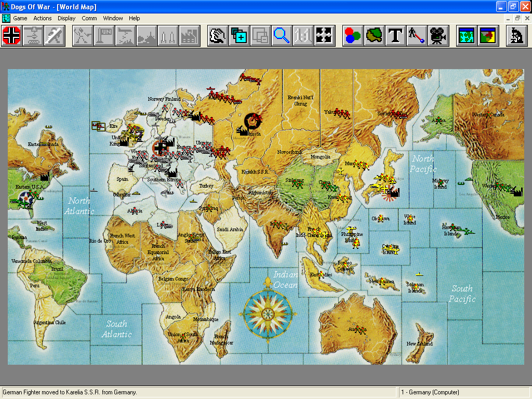Select the "New Zealand" territory label
This screenshot has height=399, width=532.
[x=420, y=344]
